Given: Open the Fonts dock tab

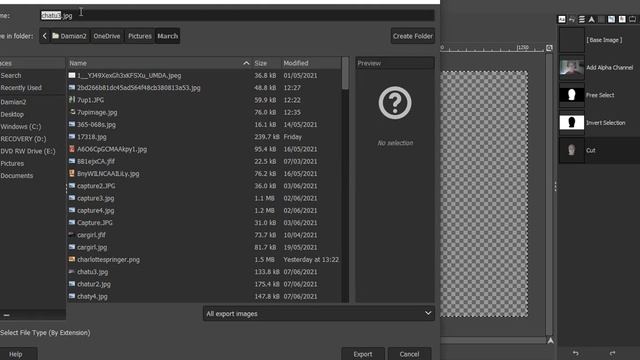Looking at the screenshot, I should [562, 19].
